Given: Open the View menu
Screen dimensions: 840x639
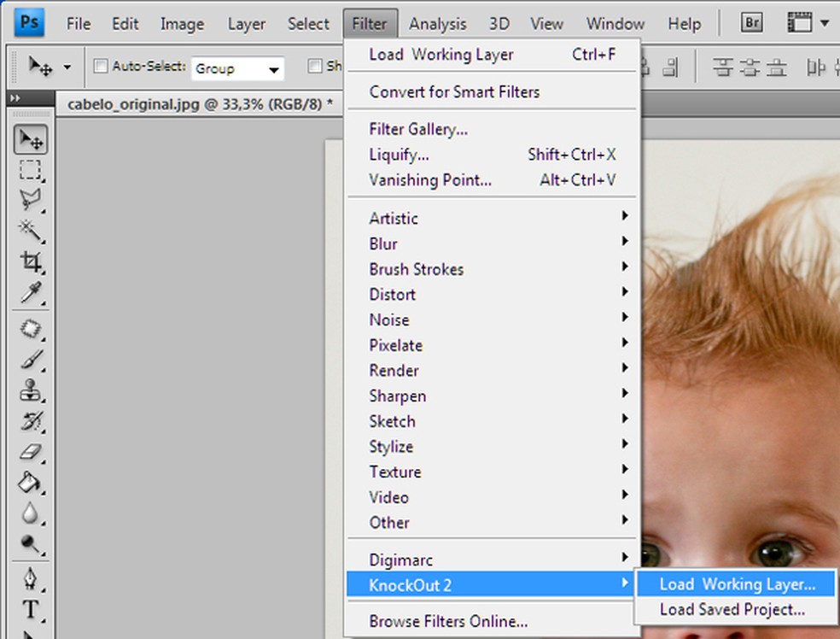Looking at the screenshot, I should tap(546, 24).
